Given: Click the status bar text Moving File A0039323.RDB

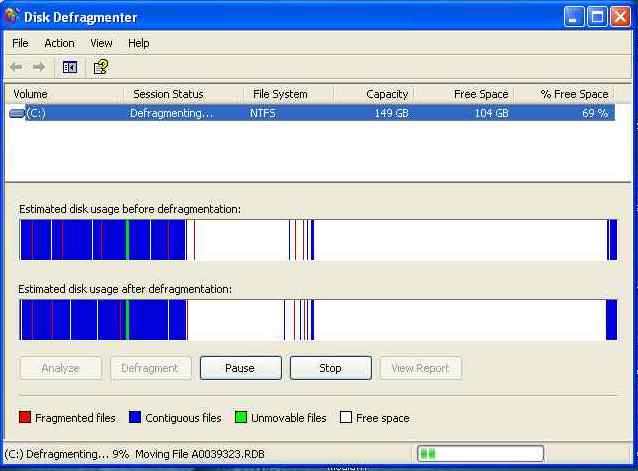Looking at the screenshot, I should (x=200, y=454).
